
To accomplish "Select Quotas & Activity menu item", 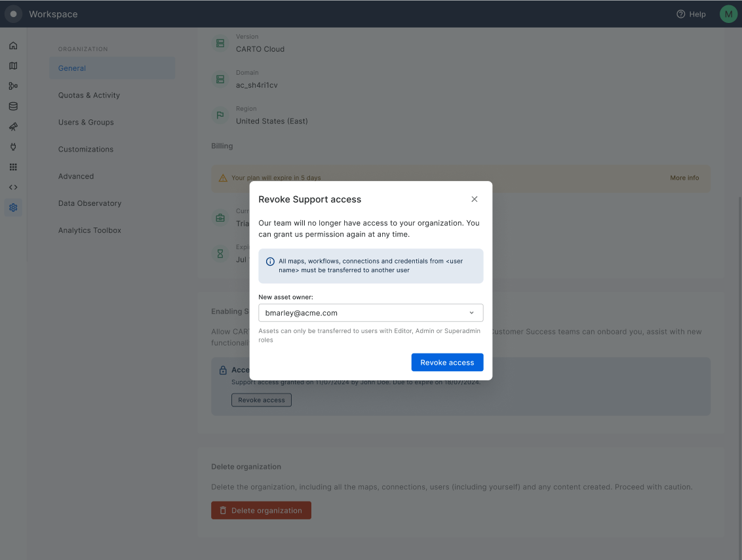I will (89, 95).
